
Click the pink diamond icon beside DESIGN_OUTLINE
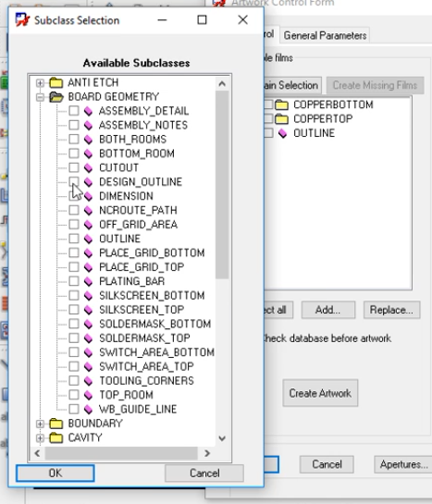pos(88,182)
